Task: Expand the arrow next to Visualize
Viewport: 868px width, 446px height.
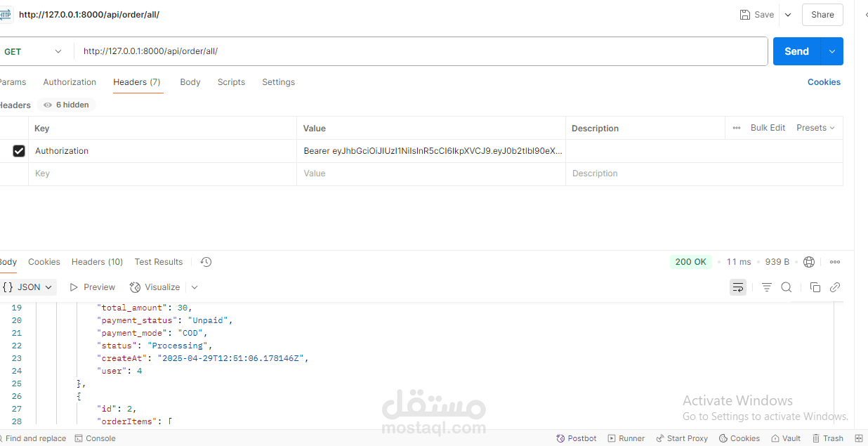Action: tap(195, 287)
